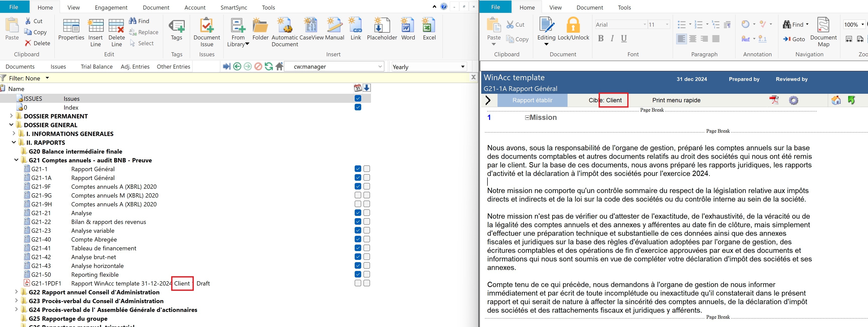
Task: Expand the G22 Rapport annuel folder
Action: [16, 292]
